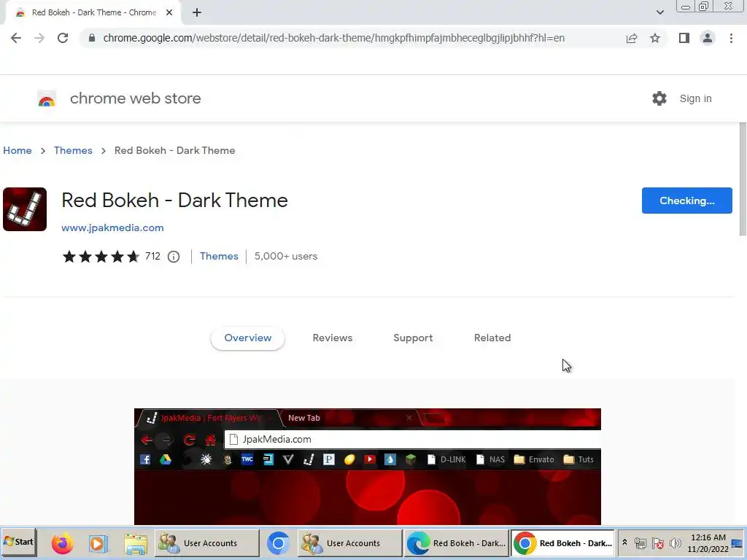Click the Chrome Web Store rainbow logo

[47, 98]
